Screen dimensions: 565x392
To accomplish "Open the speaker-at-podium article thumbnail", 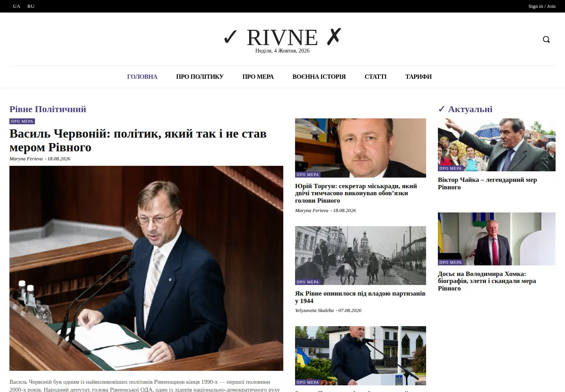I will coord(361,356).
